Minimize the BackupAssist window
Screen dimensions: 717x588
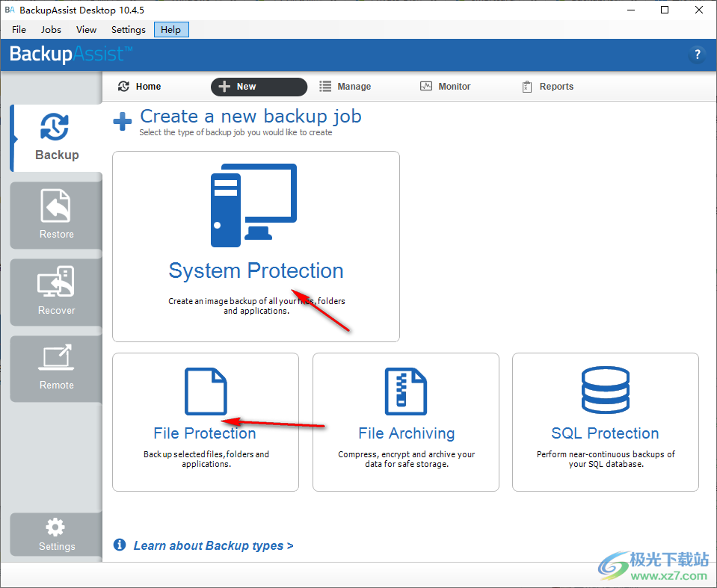pyautogui.click(x=631, y=10)
